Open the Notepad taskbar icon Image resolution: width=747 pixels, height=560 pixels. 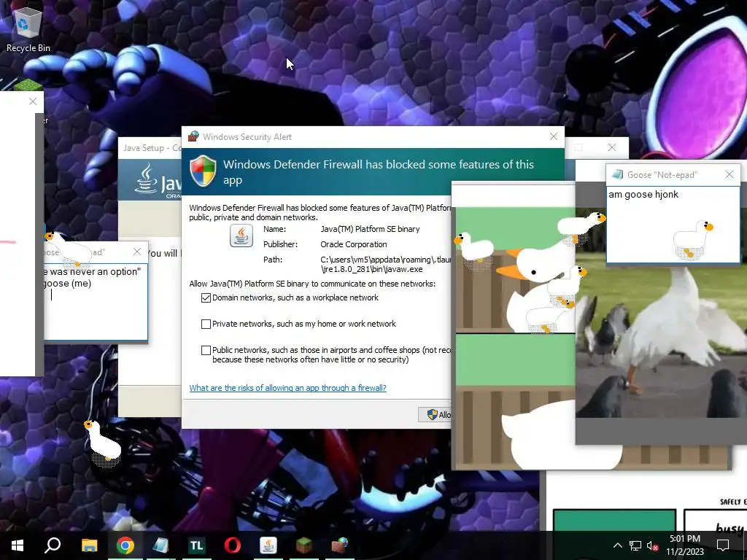pyautogui.click(x=160, y=545)
